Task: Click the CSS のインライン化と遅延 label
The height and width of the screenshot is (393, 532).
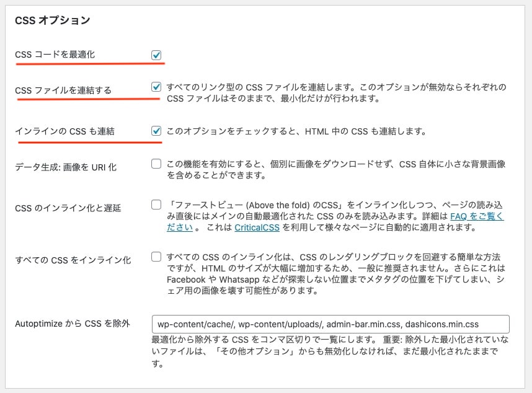Action: tap(68, 208)
